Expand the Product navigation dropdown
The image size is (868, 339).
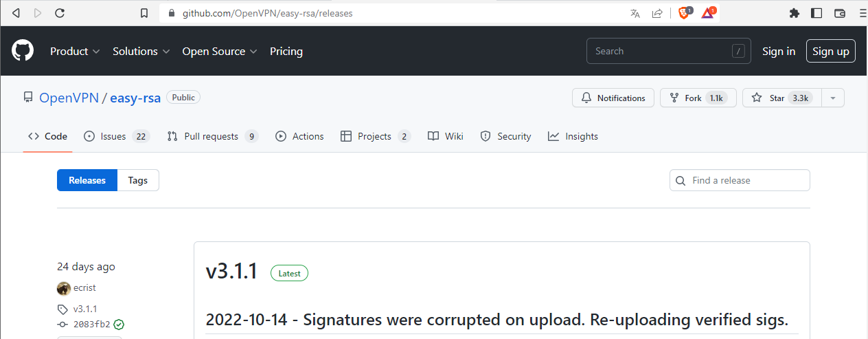[75, 52]
